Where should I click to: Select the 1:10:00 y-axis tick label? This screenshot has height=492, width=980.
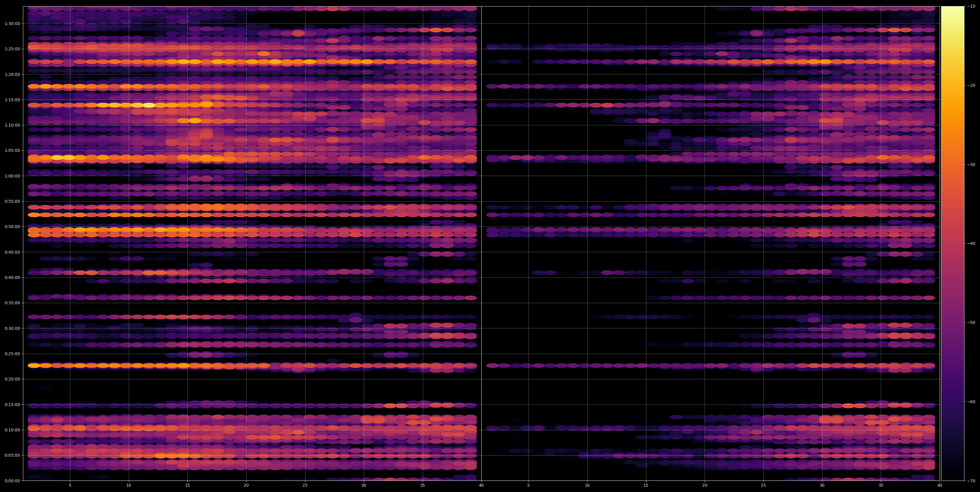point(12,125)
